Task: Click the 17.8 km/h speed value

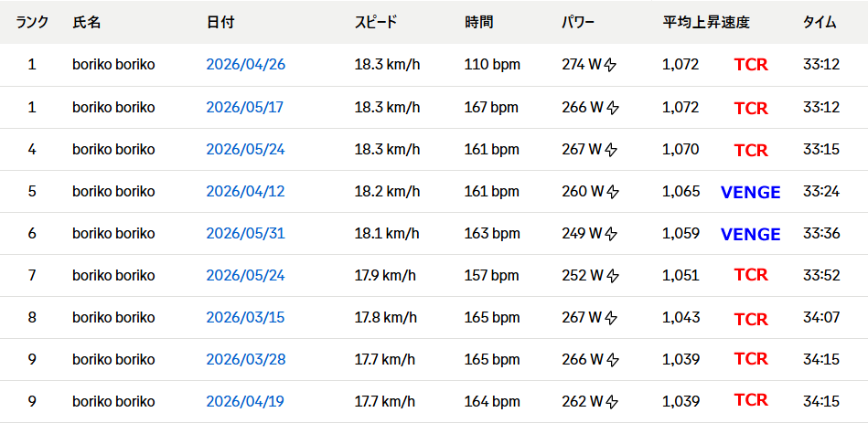Action: click(386, 317)
